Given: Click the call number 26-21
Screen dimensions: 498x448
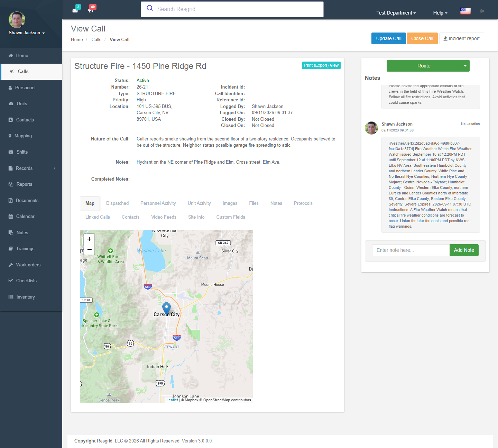Looking at the screenshot, I should [x=142, y=87].
